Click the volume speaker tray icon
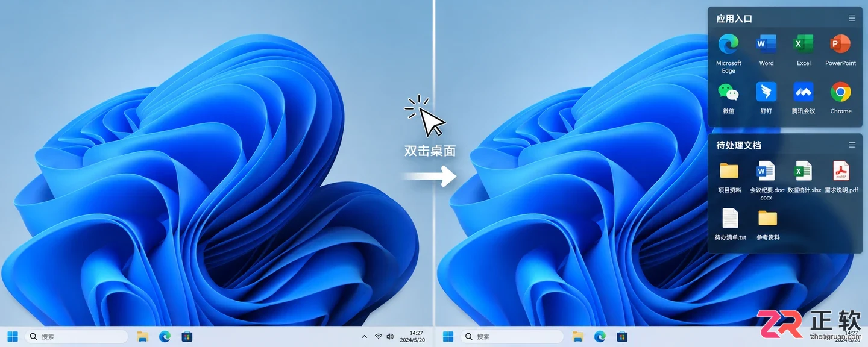This screenshot has height=347, width=868. point(390,336)
